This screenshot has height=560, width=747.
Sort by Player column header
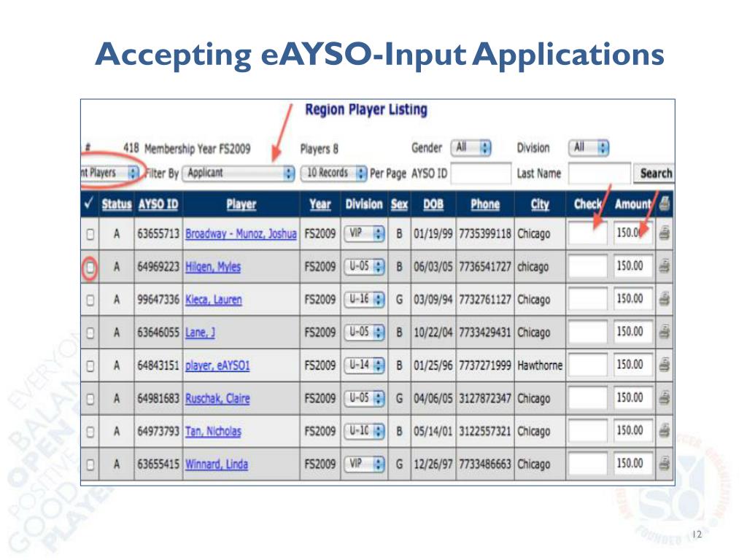(241, 204)
